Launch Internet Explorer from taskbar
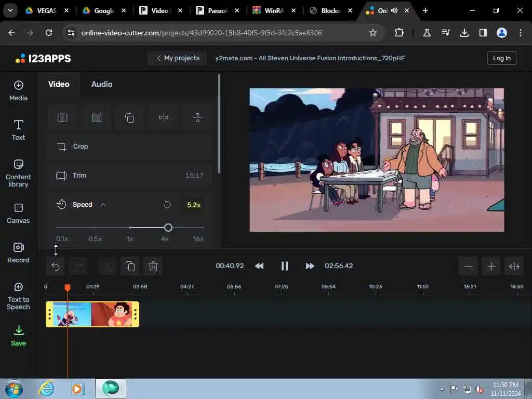 [x=46, y=389]
